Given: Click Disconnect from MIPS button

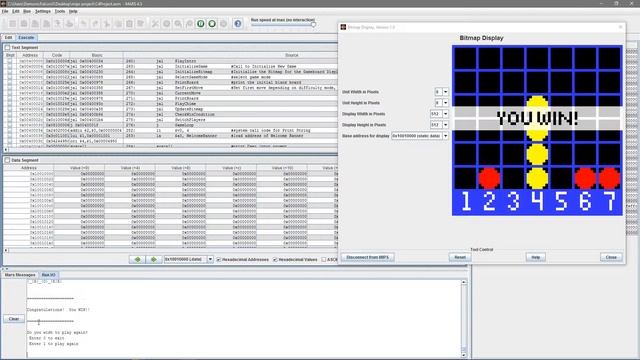Looking at the screenshot, I should click(x=367, y=257).
